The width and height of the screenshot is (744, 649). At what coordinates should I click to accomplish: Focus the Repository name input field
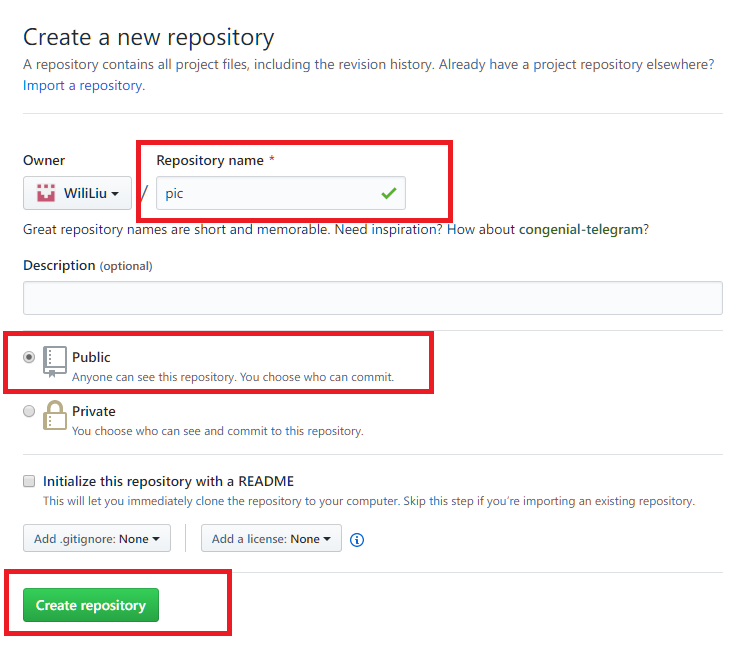(281, 193)
